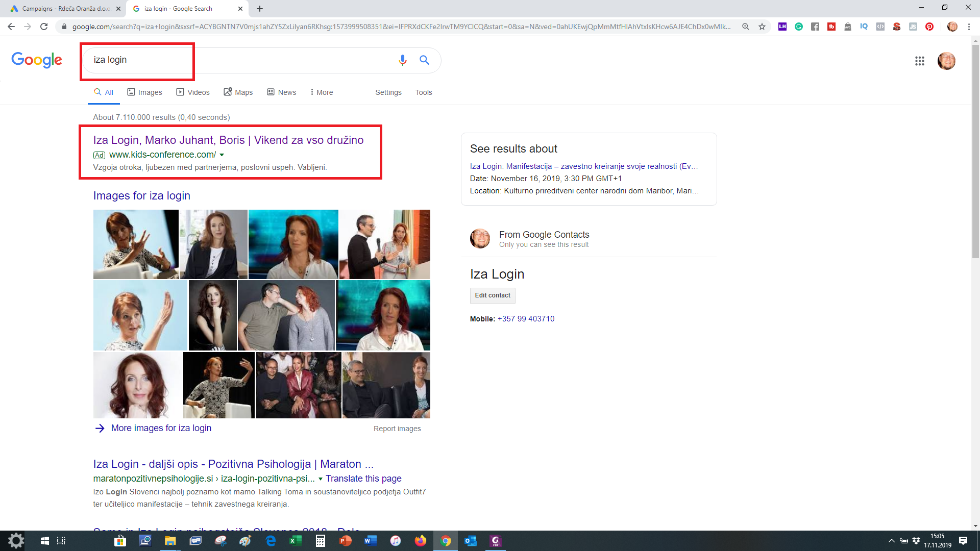This screenshot has height=551, width=980.
Task: Switch to the Campaigns browser tab
Action: coord(65,9)
